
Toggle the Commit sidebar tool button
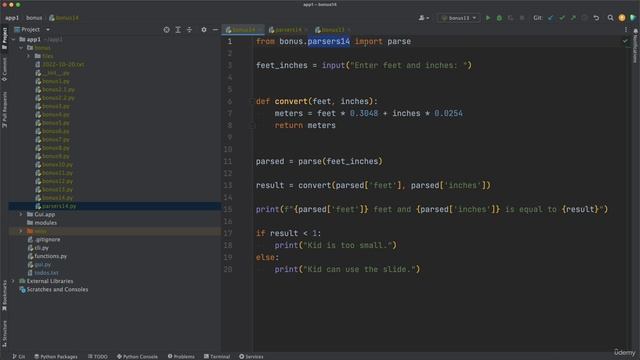point(4,69)
